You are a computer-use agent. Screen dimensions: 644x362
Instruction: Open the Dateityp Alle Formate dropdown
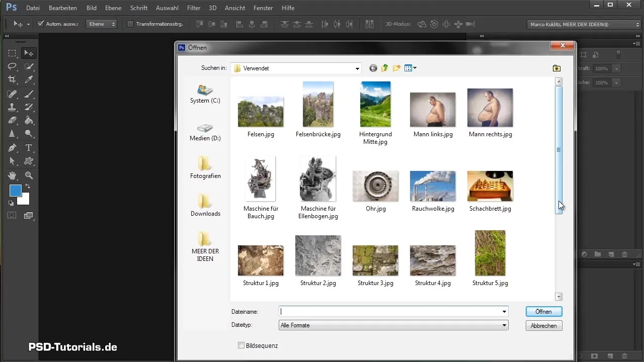pos(504,325)
